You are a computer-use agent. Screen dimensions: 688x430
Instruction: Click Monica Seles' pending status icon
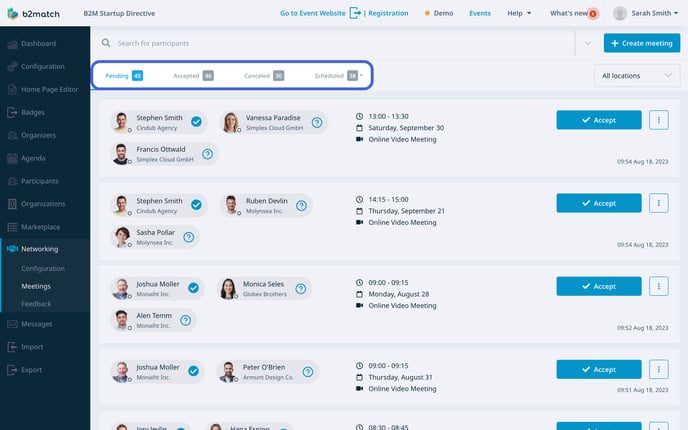[x=301, y=289]
